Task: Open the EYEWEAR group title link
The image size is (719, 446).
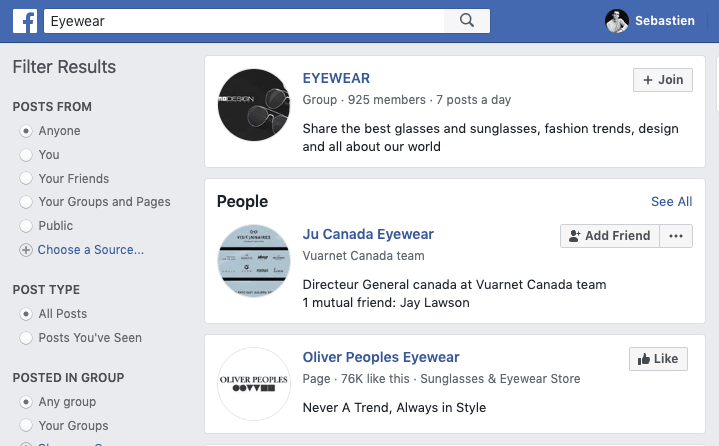Action: [x=336, y=78]
